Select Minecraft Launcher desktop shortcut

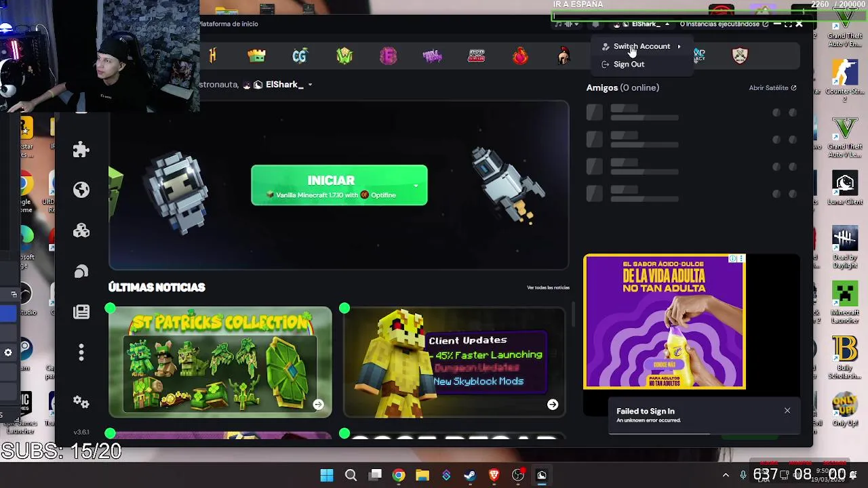coord(845,302)
